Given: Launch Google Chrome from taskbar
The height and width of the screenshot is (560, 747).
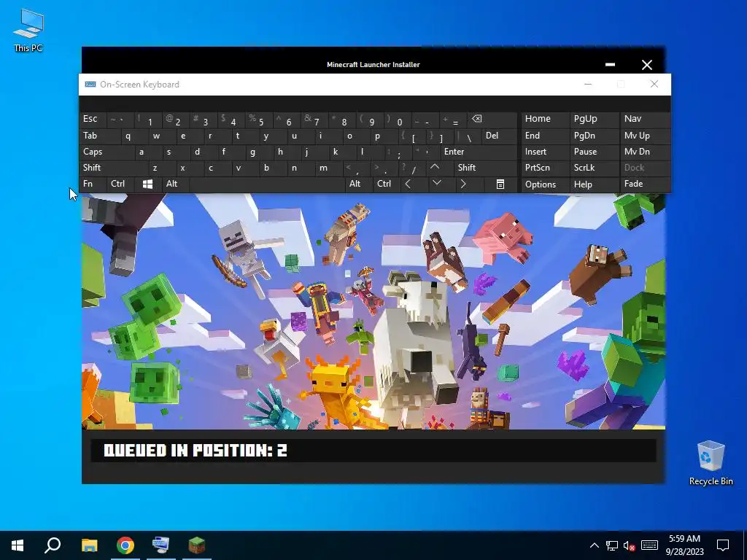Looking at the screenshot, I should [125, 545].
